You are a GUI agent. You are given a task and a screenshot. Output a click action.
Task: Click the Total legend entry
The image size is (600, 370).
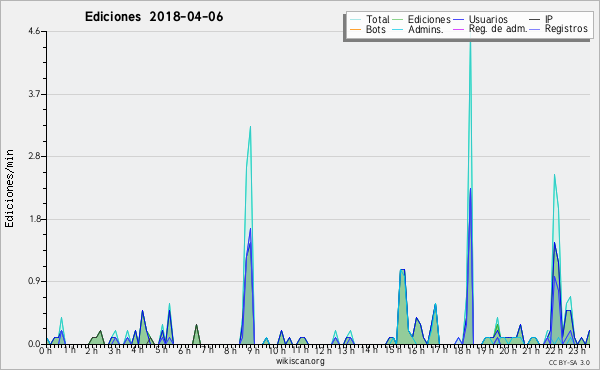(x=370, y=19)
